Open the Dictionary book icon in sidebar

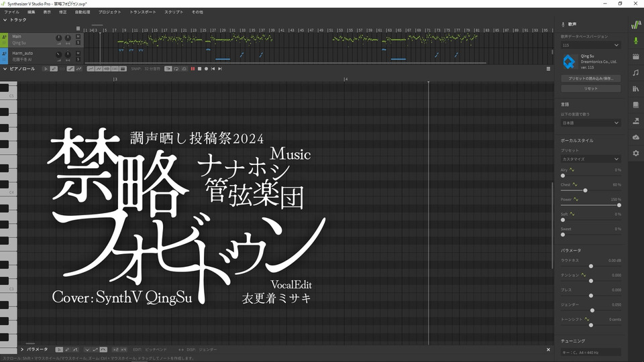[636, 105]
